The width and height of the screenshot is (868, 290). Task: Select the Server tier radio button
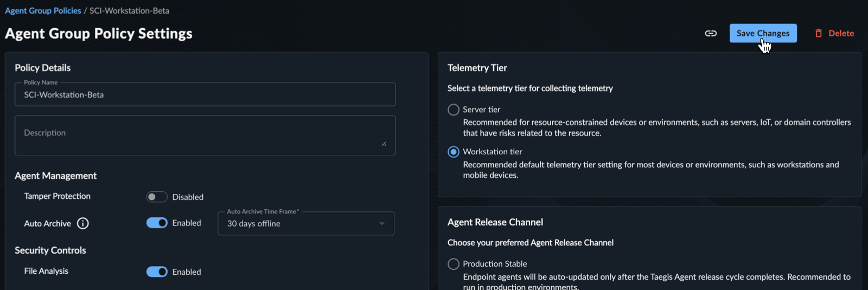[454, 110]
